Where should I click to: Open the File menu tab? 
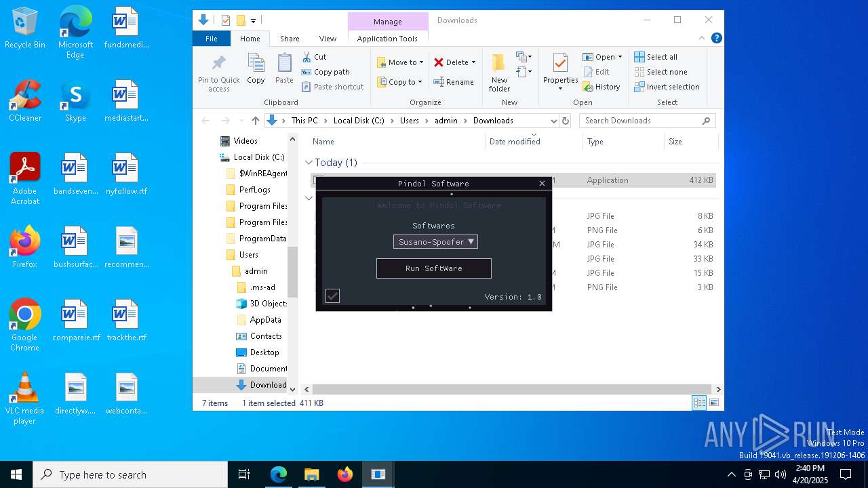coord(212,39)
